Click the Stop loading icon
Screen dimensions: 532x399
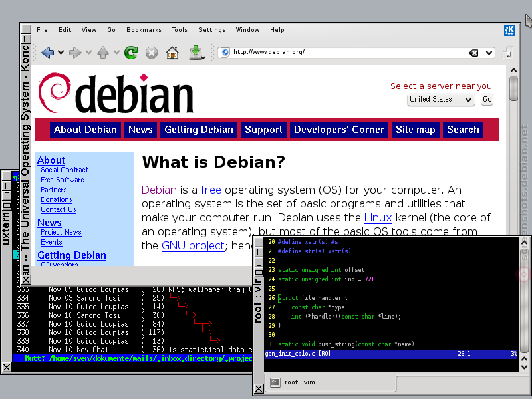pyautogui.click(x=152, y=53)
